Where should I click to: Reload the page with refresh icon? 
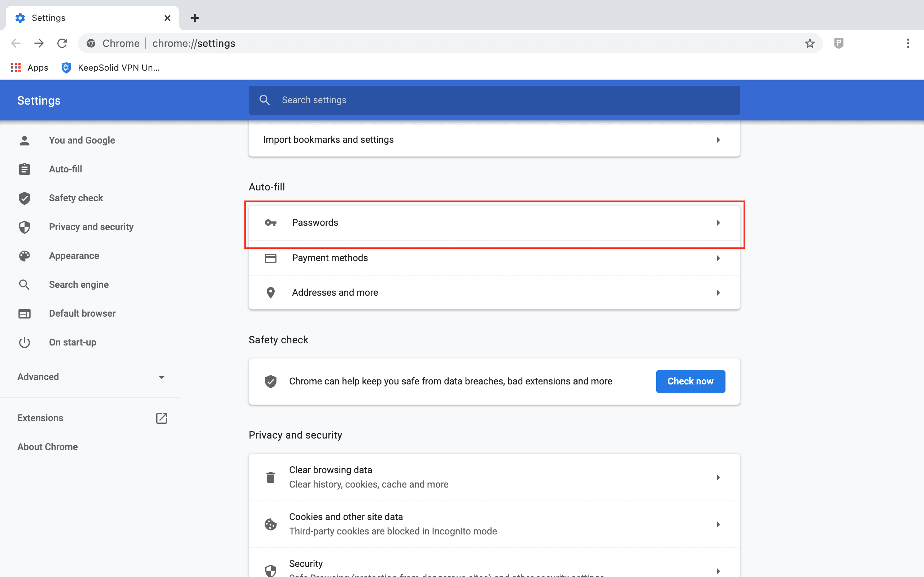[62, 44]
